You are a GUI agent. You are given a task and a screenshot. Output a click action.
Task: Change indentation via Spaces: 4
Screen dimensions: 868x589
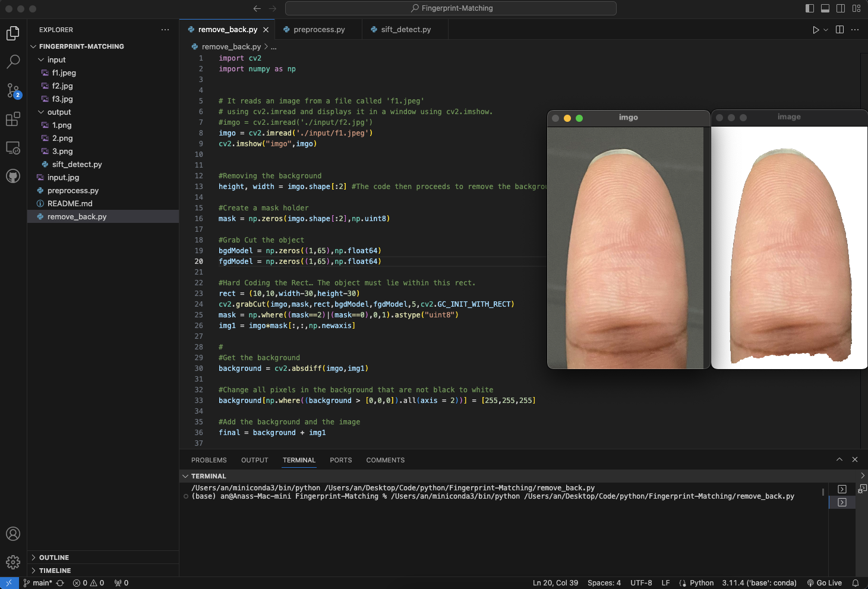pyautogui.click(x=604, y=583)
